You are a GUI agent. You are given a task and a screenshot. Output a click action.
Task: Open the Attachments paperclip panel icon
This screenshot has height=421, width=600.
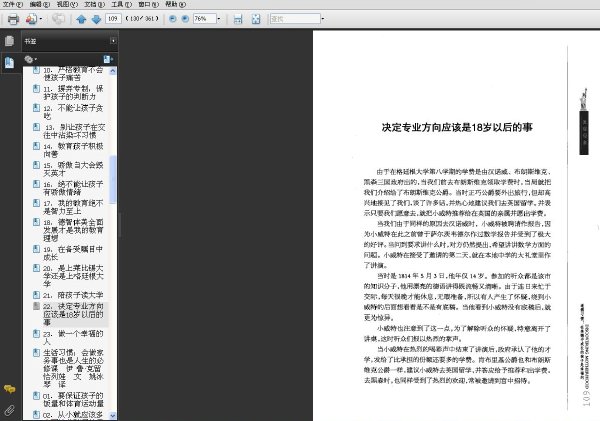(x=10, y=411)
